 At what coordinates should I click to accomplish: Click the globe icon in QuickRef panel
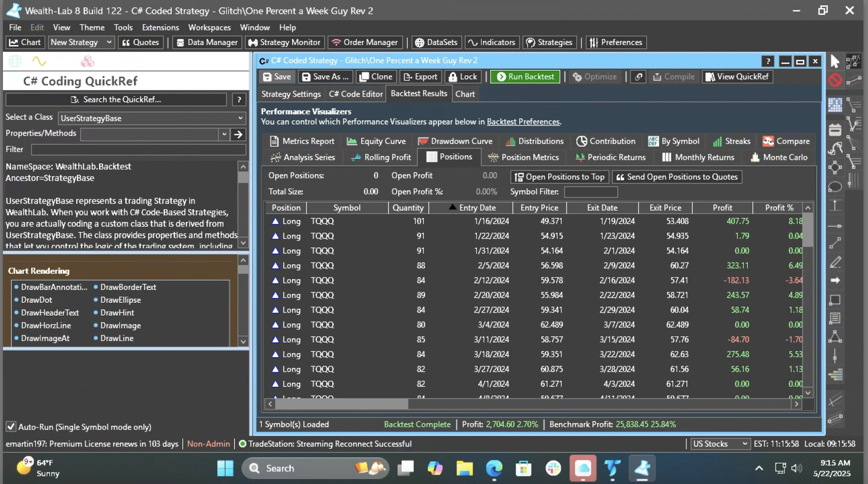point(15,61)
